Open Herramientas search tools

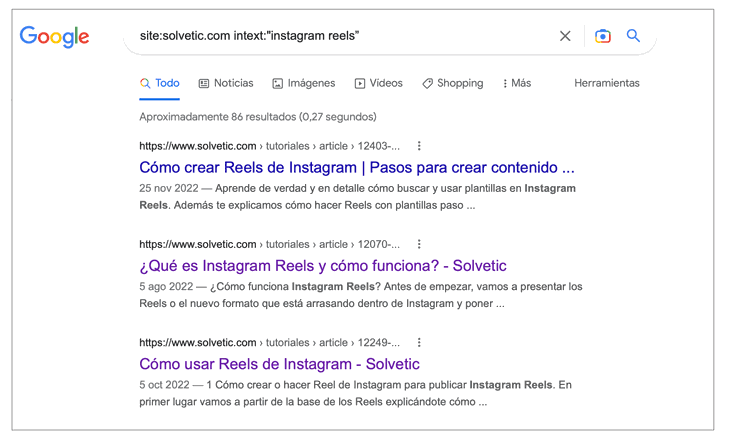(x=607, y=83)
